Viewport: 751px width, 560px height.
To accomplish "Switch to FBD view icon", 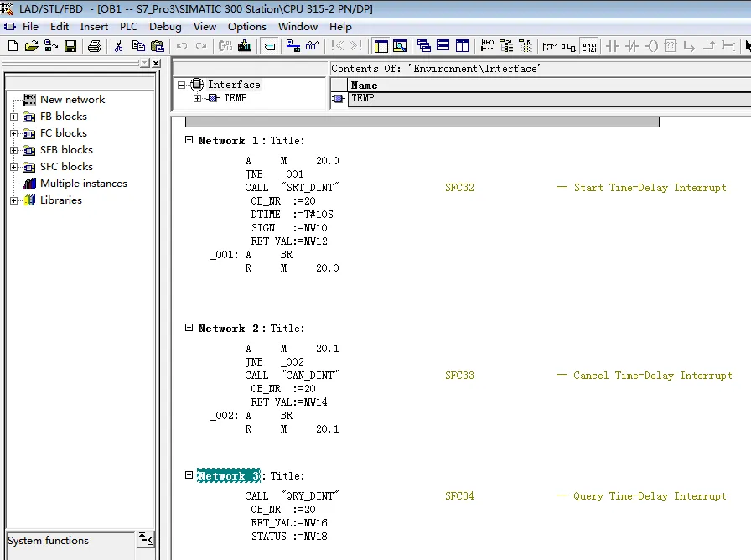I will 569,46.
